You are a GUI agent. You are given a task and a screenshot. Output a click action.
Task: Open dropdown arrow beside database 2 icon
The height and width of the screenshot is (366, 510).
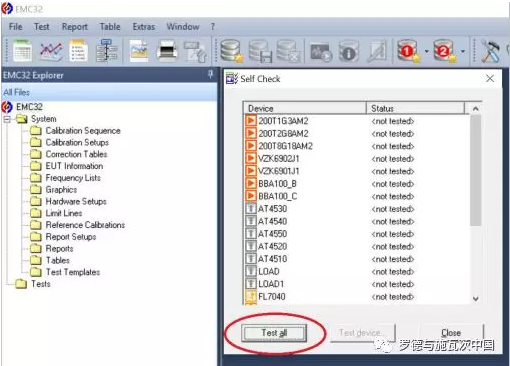(463, 51)
